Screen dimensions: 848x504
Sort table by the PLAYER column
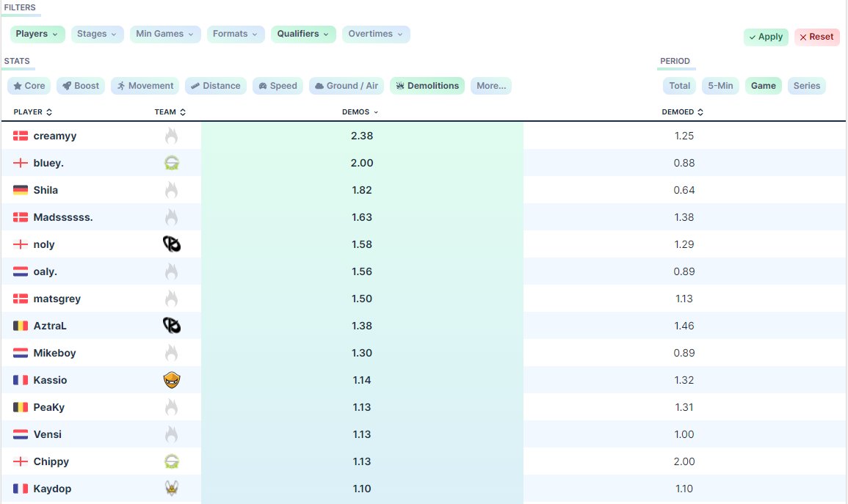point(32,112)
